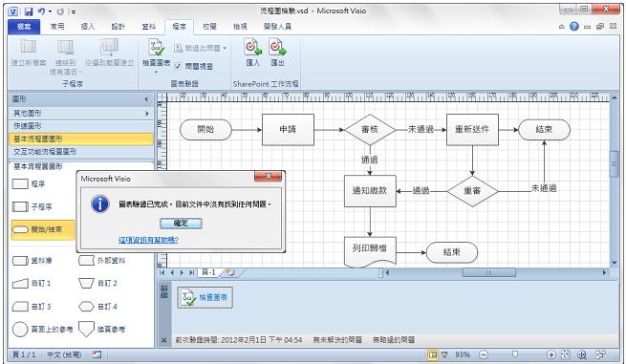Click the 確定 button in the dialog
The image size is (626, 364).
click(x=181, y=224)
